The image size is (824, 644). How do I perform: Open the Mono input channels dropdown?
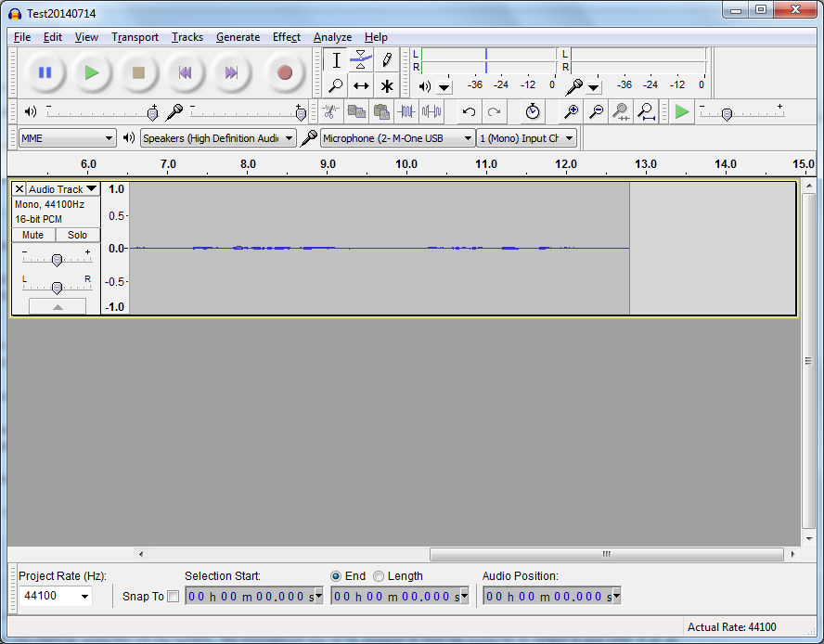tap(526, 138)
